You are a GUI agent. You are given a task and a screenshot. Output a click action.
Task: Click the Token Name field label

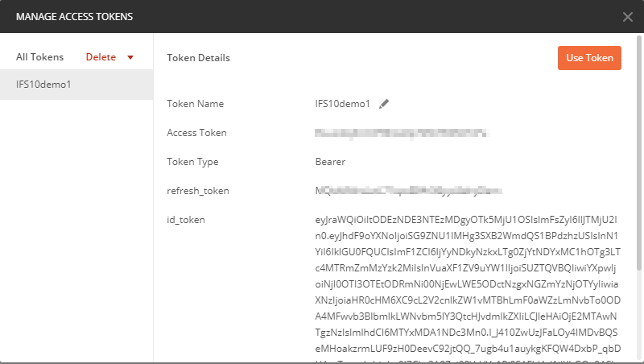pos(195,104)
